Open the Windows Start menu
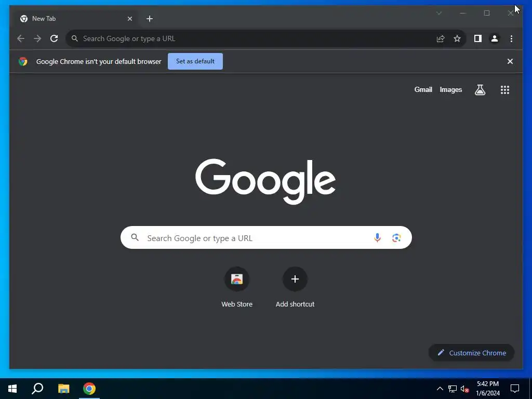This screenshot has height=399, width=532. (x=12, y=389)
